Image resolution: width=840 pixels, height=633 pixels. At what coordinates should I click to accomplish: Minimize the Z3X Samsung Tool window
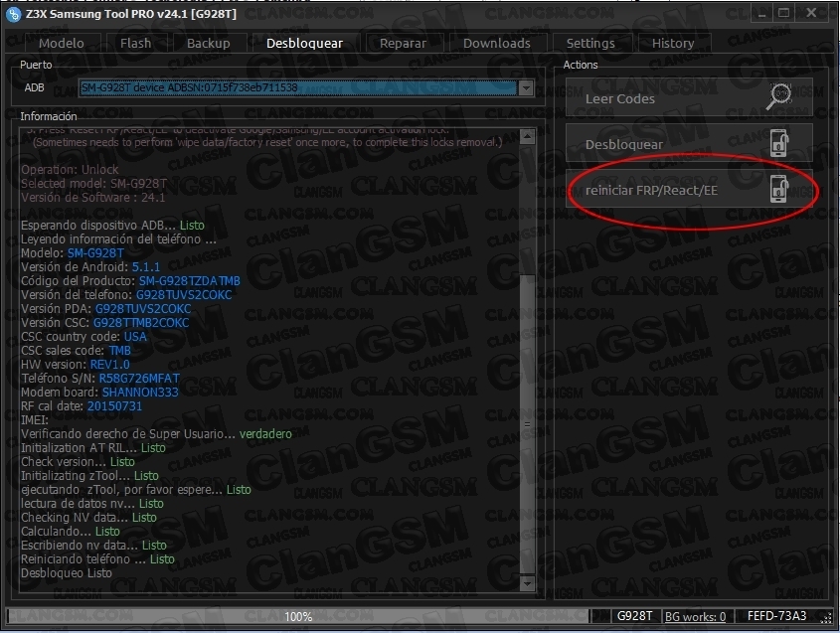pos(761,13)
